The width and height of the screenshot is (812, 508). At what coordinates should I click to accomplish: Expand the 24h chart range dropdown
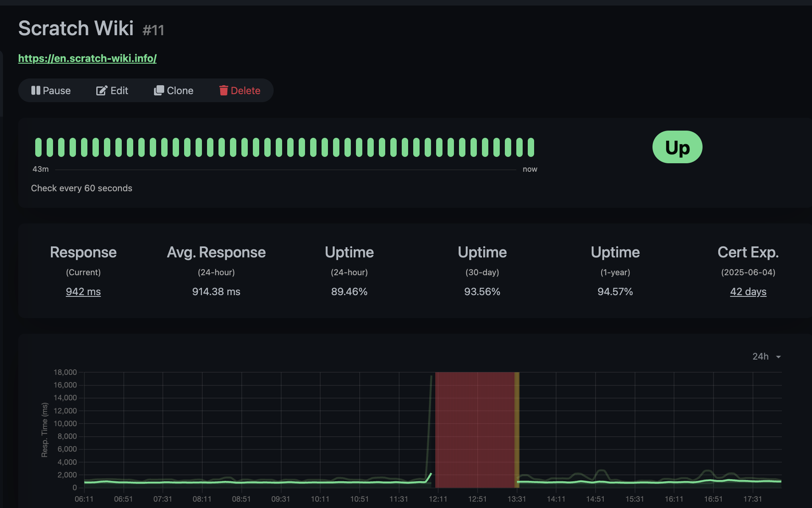(x=761, y=356)
